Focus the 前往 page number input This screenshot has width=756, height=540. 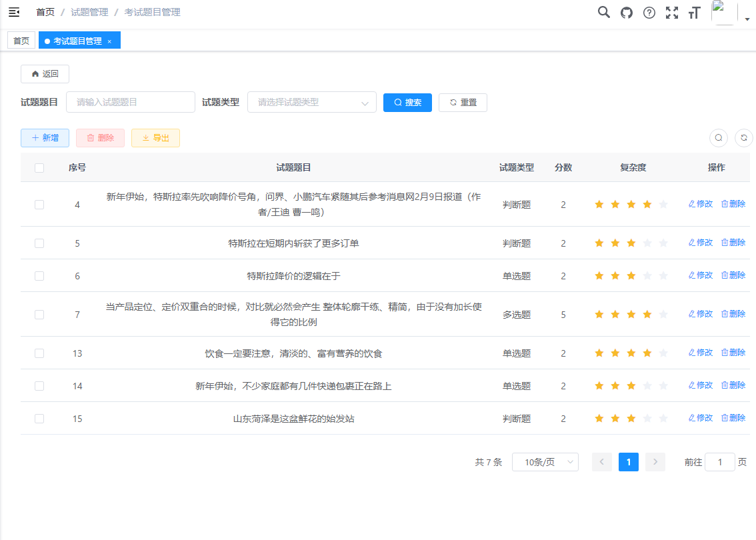(x=720, y=462)
